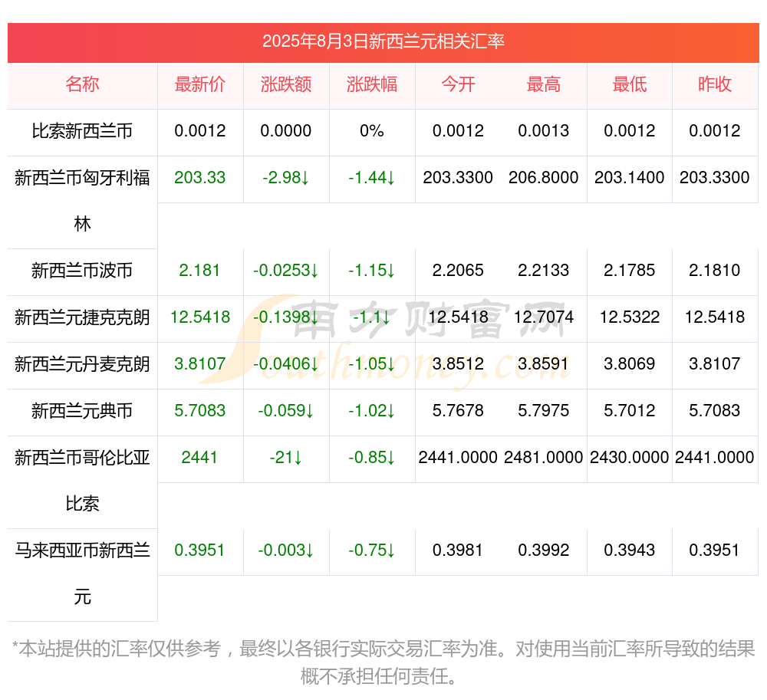Click the open value 0.3981

tap(458, 550)
